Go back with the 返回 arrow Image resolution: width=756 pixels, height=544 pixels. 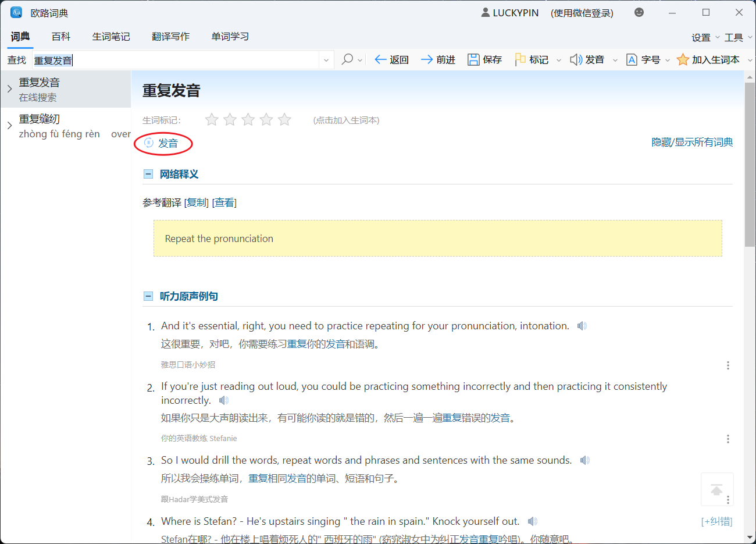click(392, 59)
